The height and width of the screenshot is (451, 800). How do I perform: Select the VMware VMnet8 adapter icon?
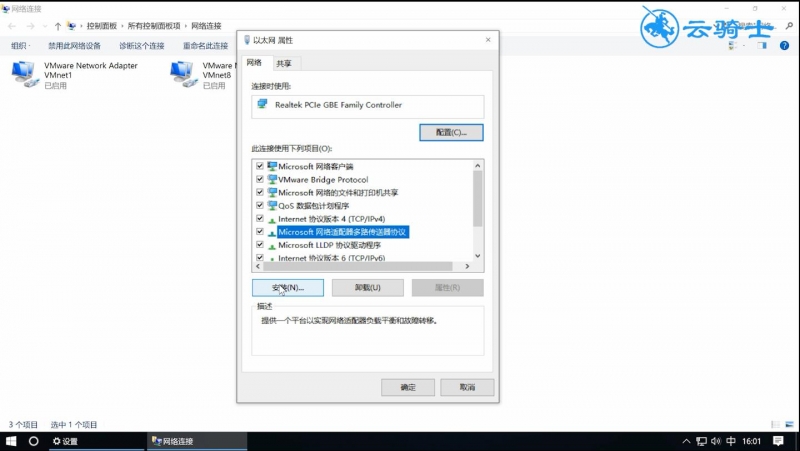click(x=184, y=74)
